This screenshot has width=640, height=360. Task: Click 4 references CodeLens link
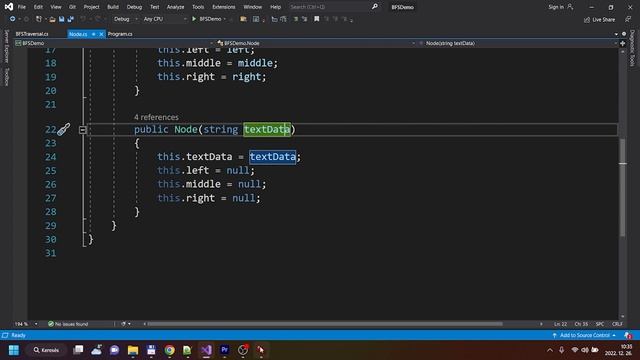(x=156, y=117)
